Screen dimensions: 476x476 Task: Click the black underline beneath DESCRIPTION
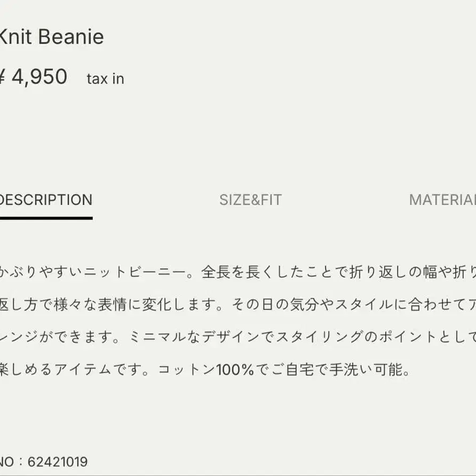[x=46, y=218]
